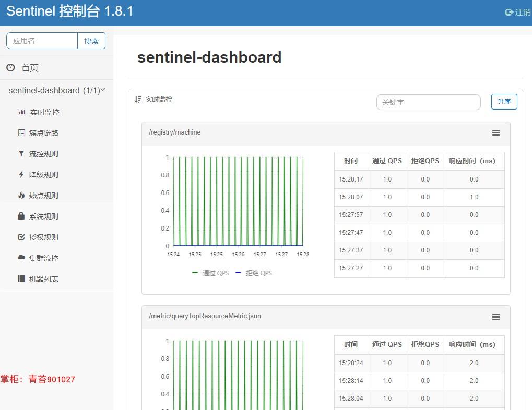Click the checkmark icon for 授权规则
This screenshot has width=532, height=410.
click(x=21, y=237)
